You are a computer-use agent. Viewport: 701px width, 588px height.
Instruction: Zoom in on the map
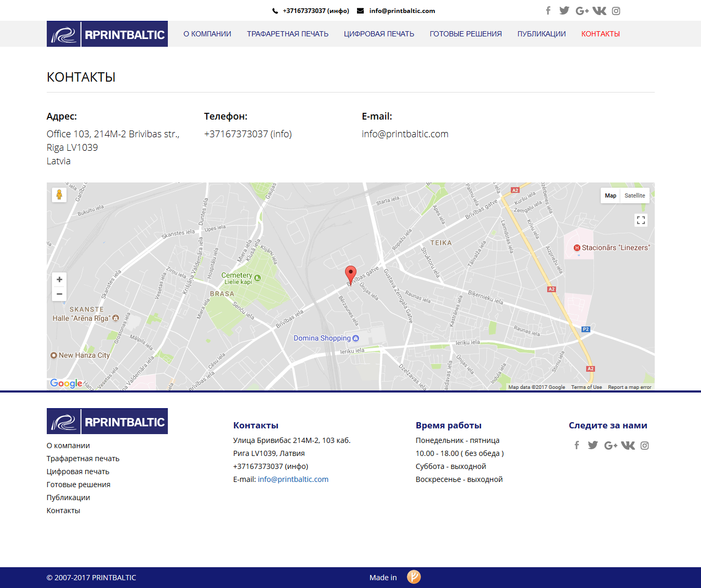pos(59,280)
